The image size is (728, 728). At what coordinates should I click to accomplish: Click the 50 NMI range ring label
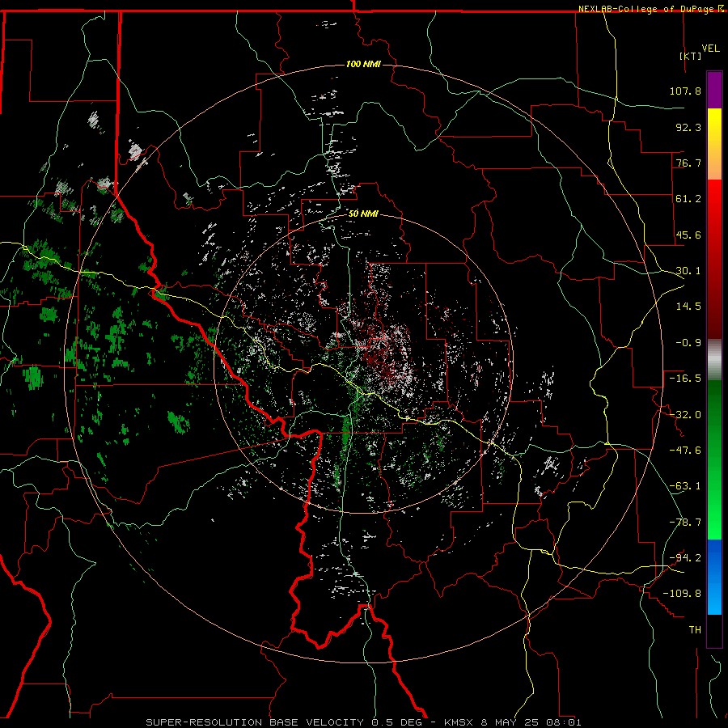click(363, 214)
